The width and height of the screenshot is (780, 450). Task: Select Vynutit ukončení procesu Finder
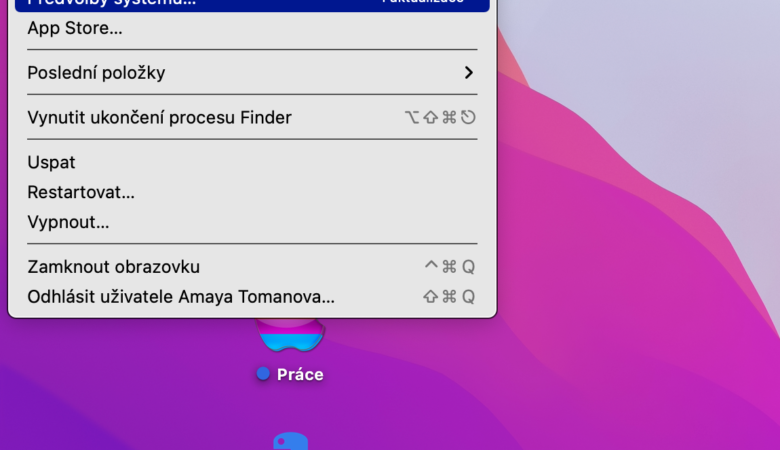(x=160, y=118)
